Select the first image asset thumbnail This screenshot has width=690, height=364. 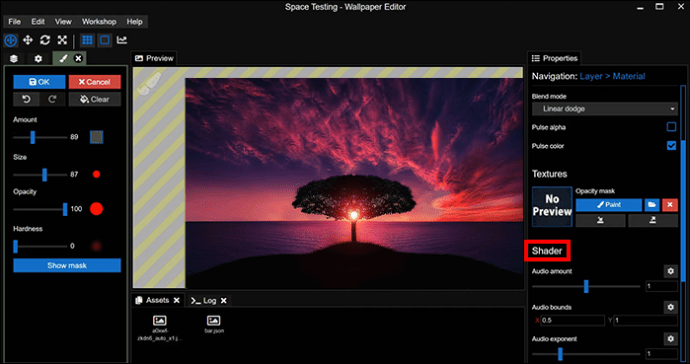[160, 327]
